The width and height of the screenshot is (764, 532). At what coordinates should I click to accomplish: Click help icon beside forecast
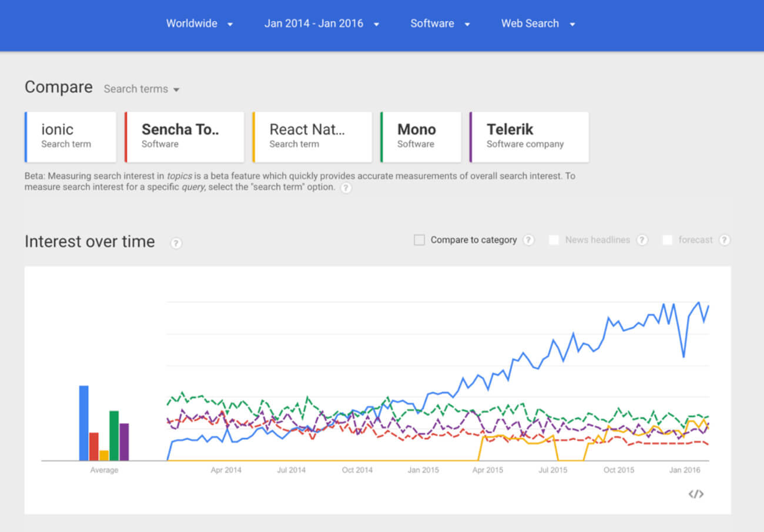pyautogui.click(x=725, y=240)
